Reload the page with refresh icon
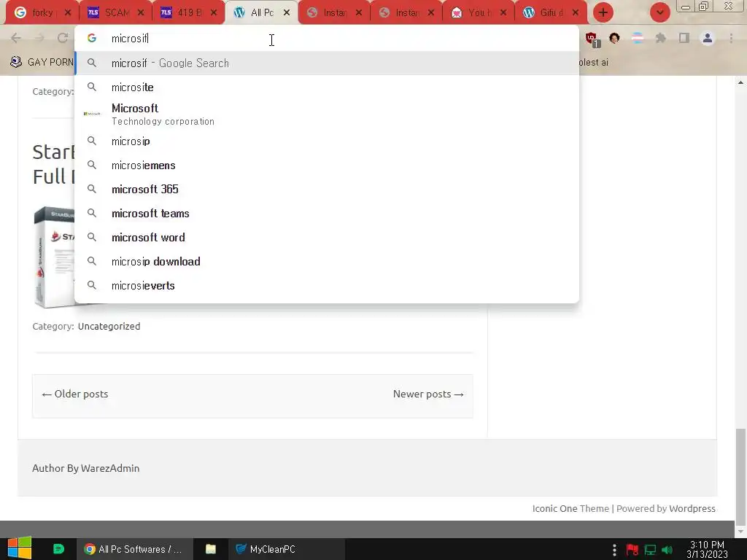Viewport: 747px width, 560px height. tap(63, 38)
